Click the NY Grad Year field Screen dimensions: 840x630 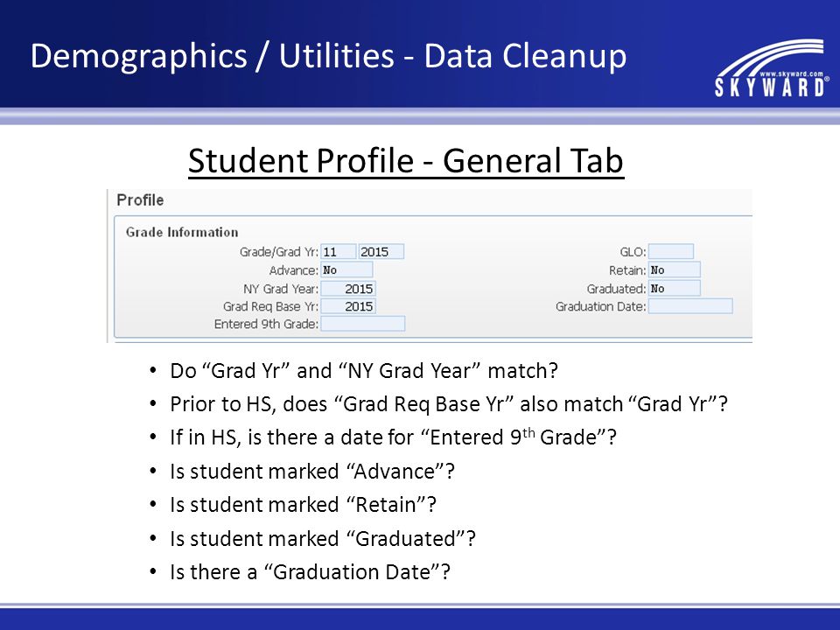pyautogui.click(x=348, y=288)
